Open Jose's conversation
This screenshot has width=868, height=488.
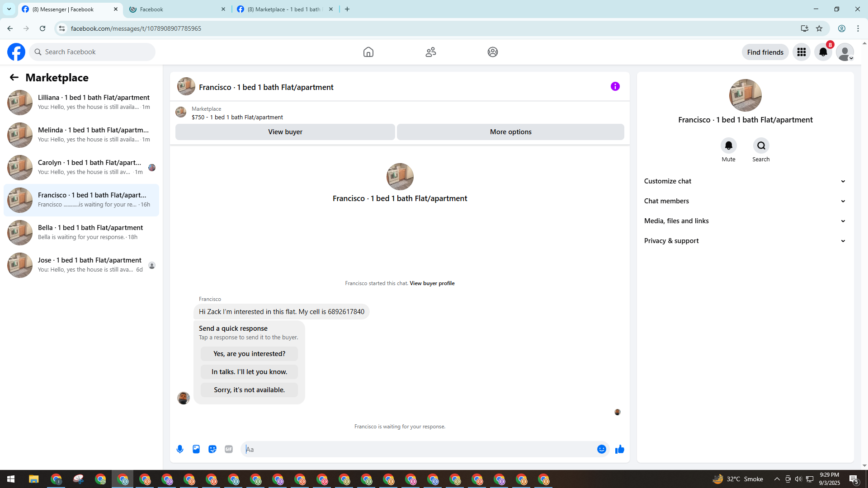(x=81, y=265)
